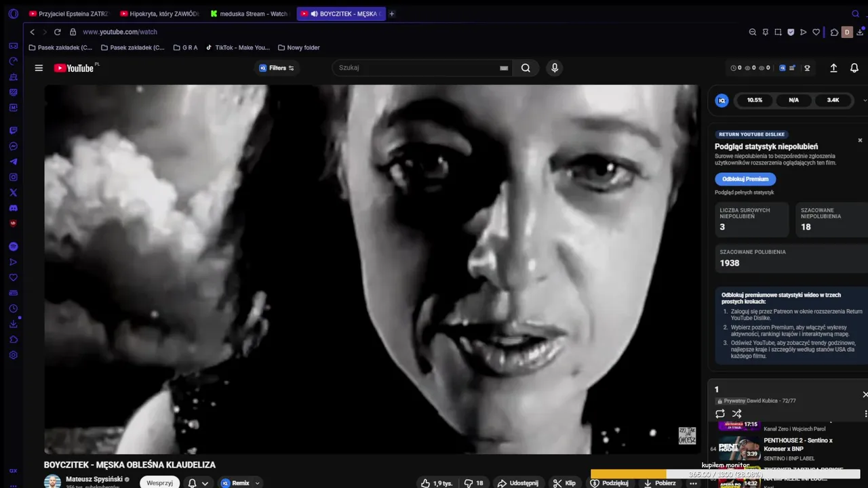Click the Pobierz download button

click(659, 483)
